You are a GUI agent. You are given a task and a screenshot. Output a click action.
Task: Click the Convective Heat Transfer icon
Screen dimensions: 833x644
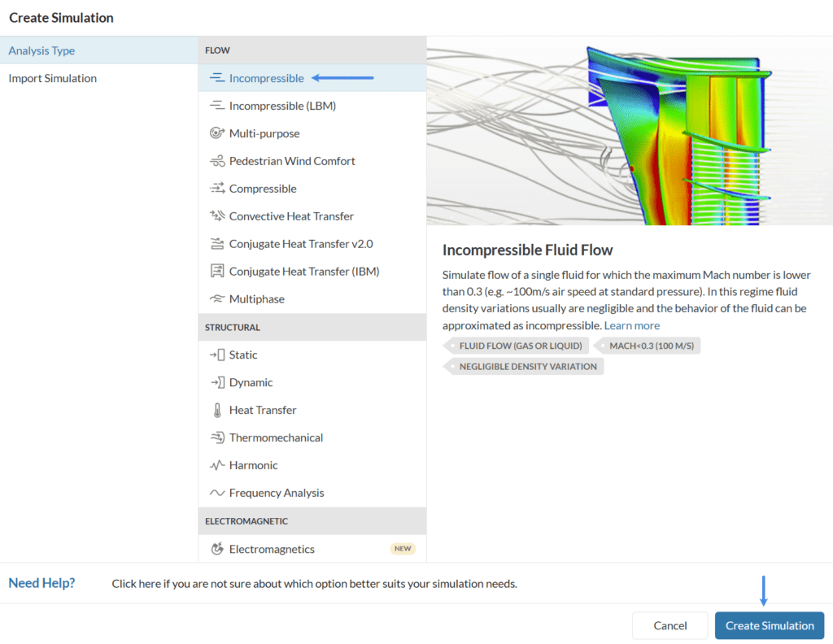216,215
